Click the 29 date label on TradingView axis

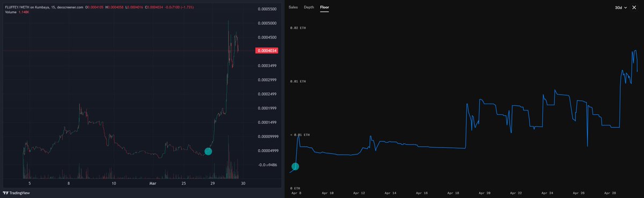tap(213, 183)
